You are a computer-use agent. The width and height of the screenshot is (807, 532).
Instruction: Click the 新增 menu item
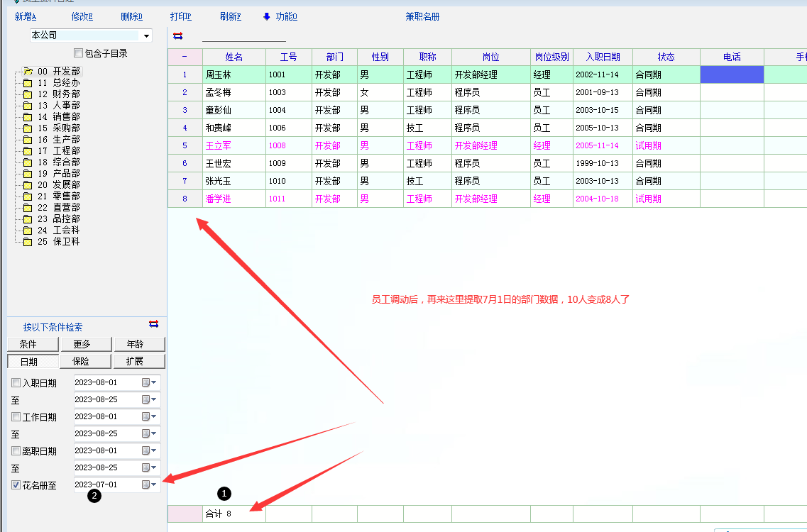[x=26, y=16]
